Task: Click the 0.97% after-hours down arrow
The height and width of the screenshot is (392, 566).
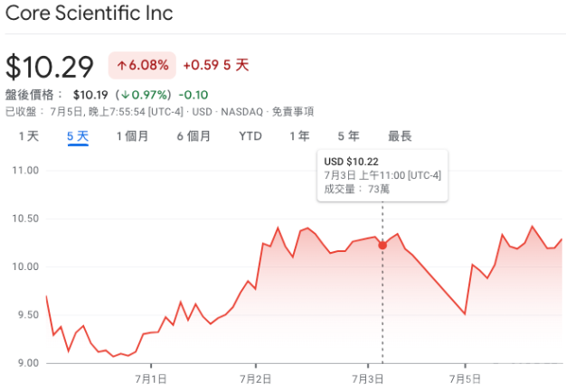Action: pyautogui.click(x=126, y=95)
